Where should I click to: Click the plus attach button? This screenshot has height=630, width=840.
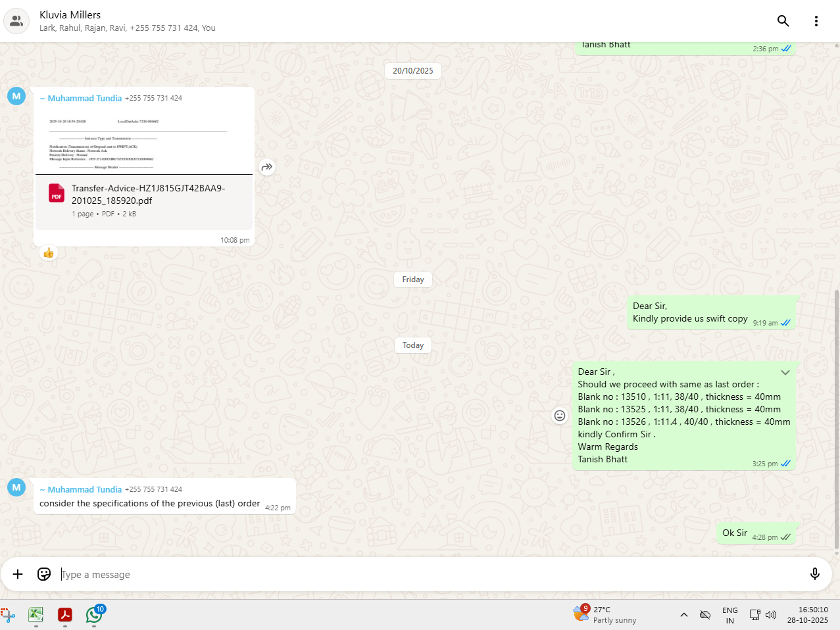point(18,574)
